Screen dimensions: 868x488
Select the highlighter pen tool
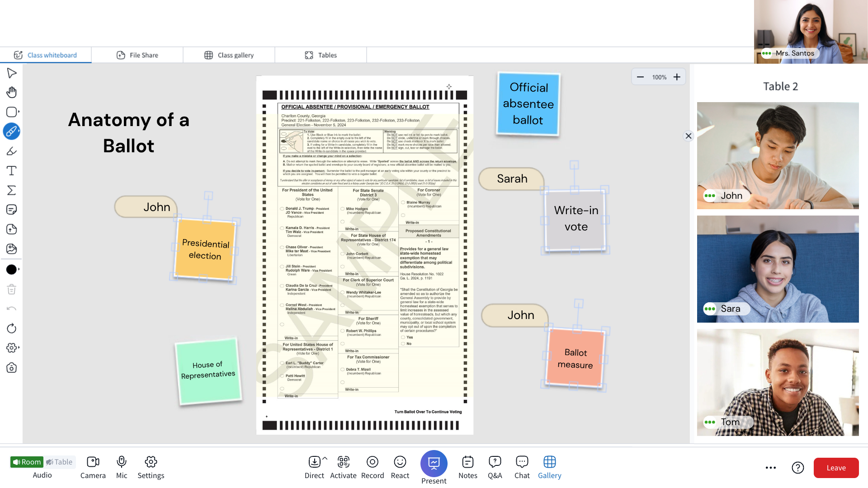point(12,151)
